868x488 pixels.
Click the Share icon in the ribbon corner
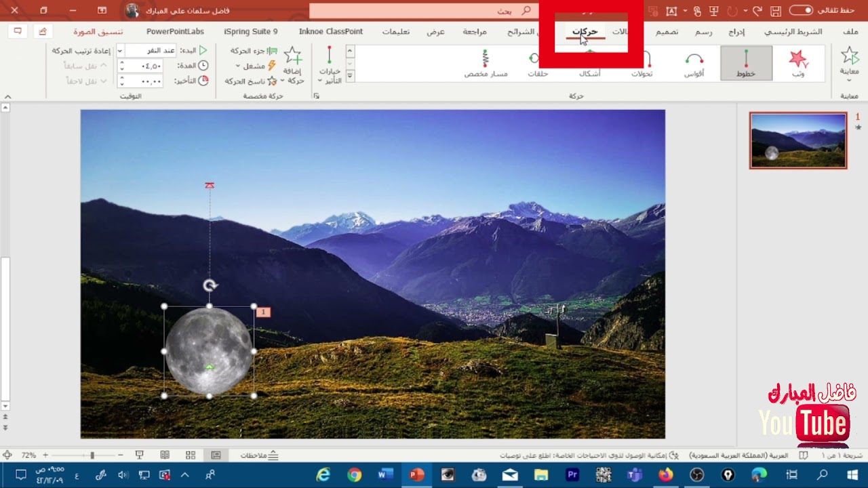[x=43, y=31]
